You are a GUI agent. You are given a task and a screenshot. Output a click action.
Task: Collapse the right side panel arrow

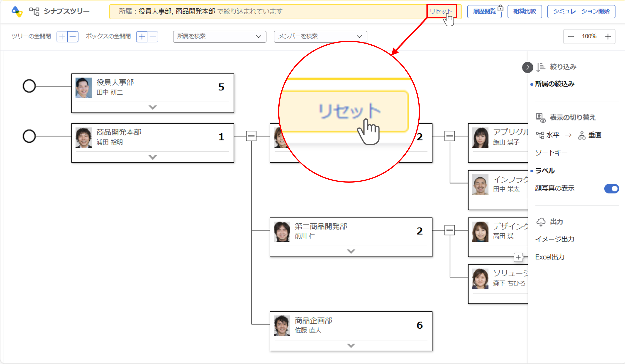pyautogui.click(x=527, y=68)
